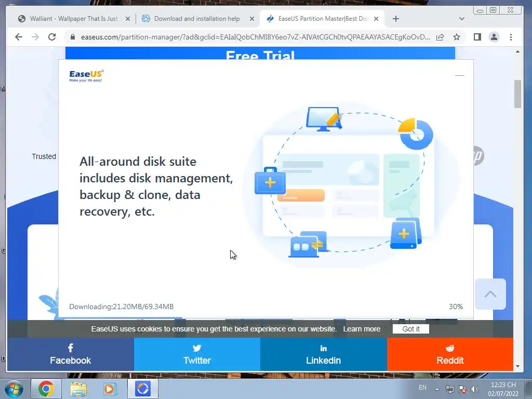Click the EN language indicator

422,388
